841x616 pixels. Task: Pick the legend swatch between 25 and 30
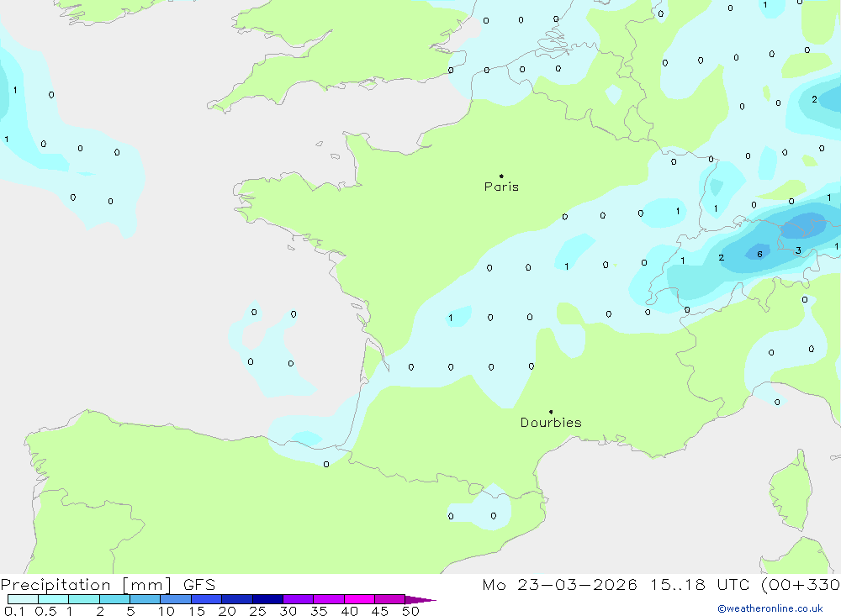[x=267, y=599]
